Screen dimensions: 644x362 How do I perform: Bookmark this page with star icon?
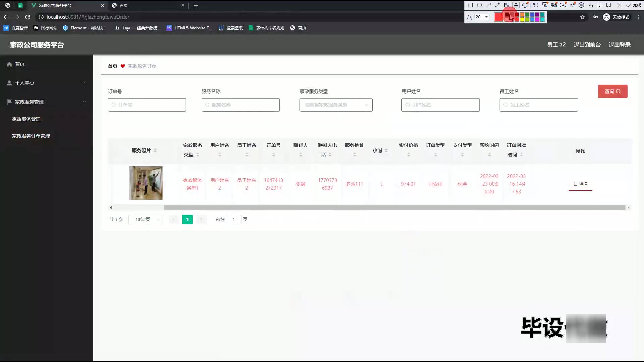(x=582, y=17)
